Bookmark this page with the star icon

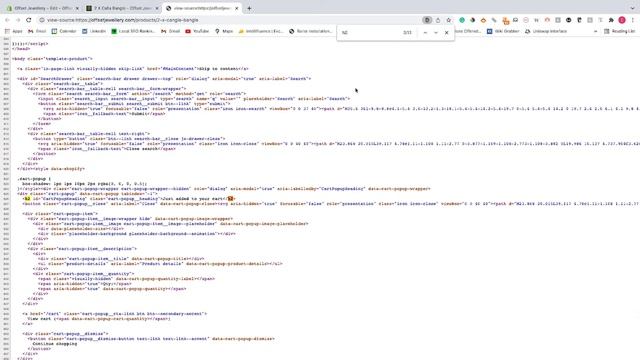coord(449,20)
